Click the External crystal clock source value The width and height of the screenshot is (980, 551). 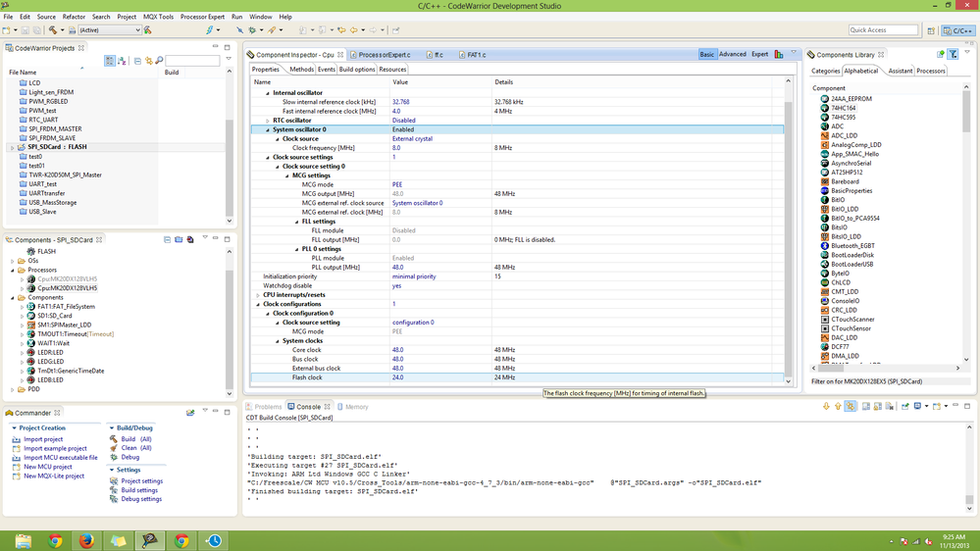[x=412, y=138]
